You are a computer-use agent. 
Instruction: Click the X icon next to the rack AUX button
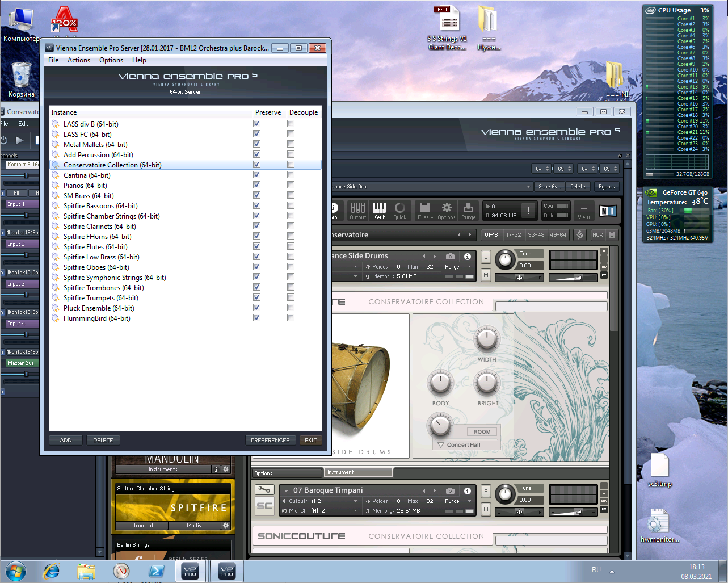612,234
